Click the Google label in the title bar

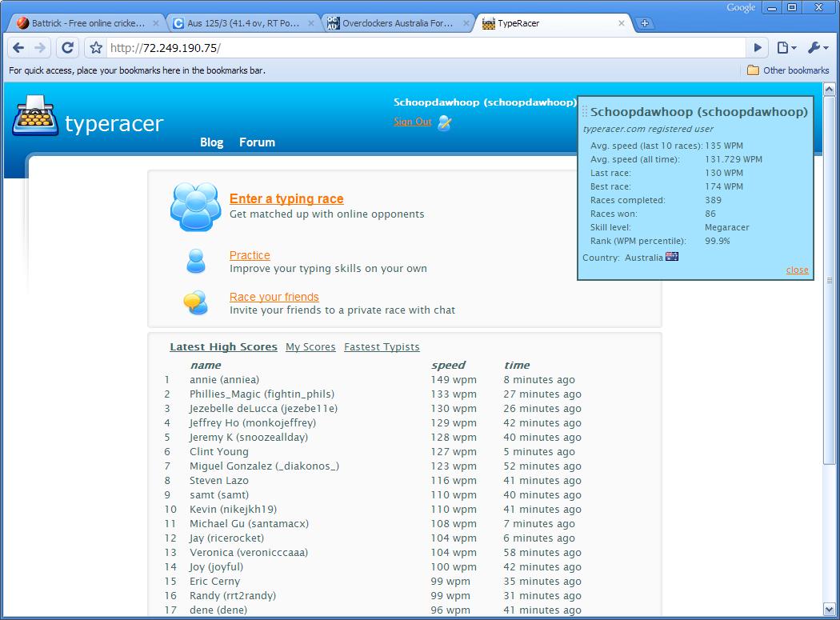tap(741, 7)
